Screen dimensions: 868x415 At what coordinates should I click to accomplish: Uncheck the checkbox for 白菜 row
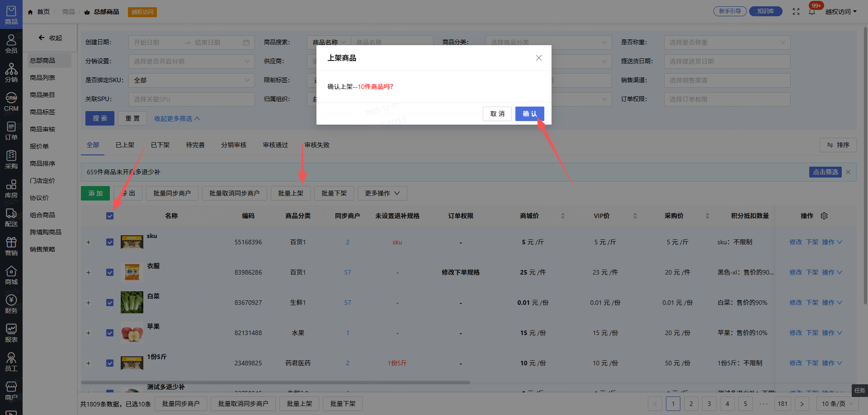pyautogui.click(x=110, y=303)
